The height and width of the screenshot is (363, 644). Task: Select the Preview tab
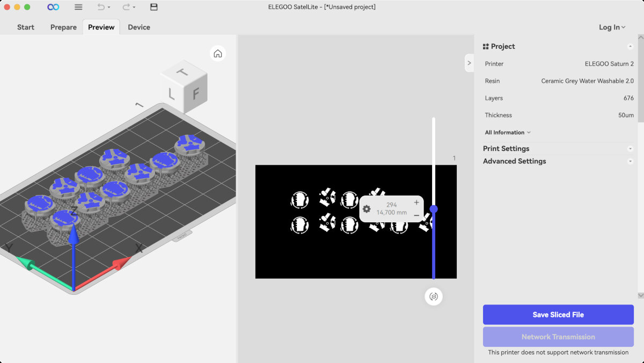pyautogui.click(x=101, y=27)
